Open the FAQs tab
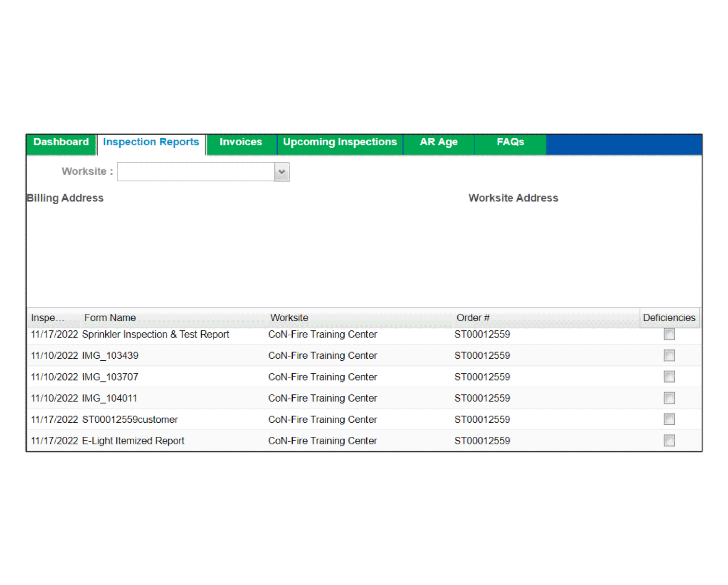 click(x=510, y=142)
